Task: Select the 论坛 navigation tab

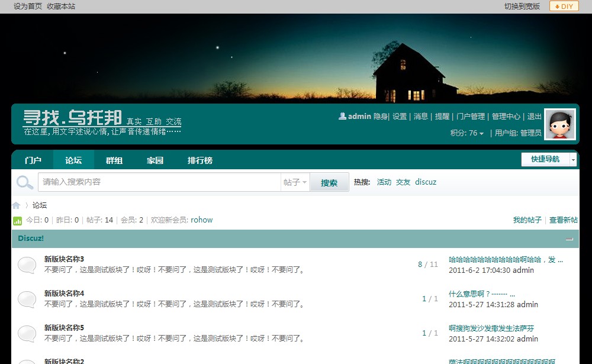Action: coord(73,160)
